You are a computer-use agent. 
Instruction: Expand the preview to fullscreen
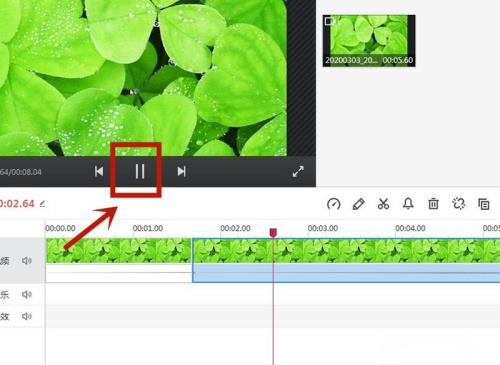tap(298, 172)
